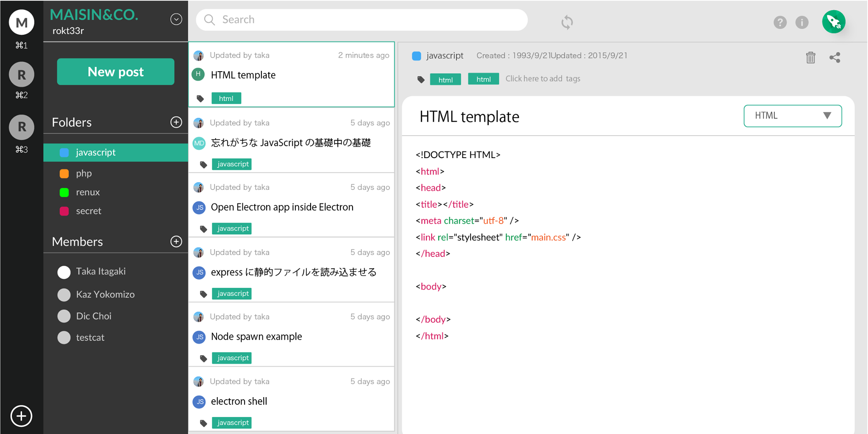Click the share icon for this snippet
Viewport: 868px width, 434px height.
point(835,58)
